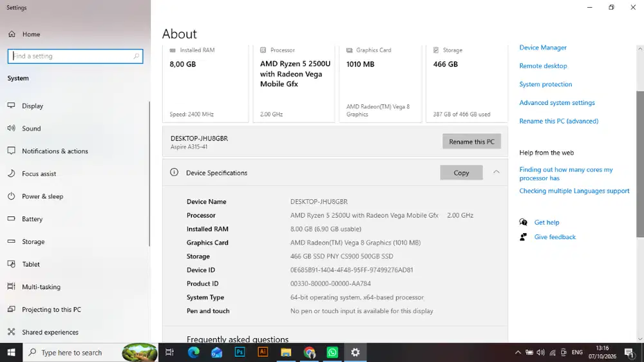
Task: Collapse the Device Specifications section
Action: click(x=496, y=172)
